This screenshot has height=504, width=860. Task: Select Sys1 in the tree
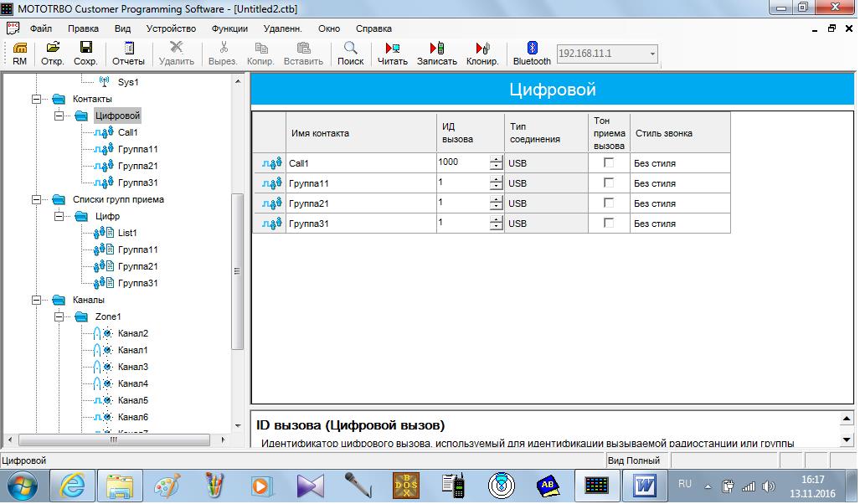pyautogui.click(x=128, y=82)
